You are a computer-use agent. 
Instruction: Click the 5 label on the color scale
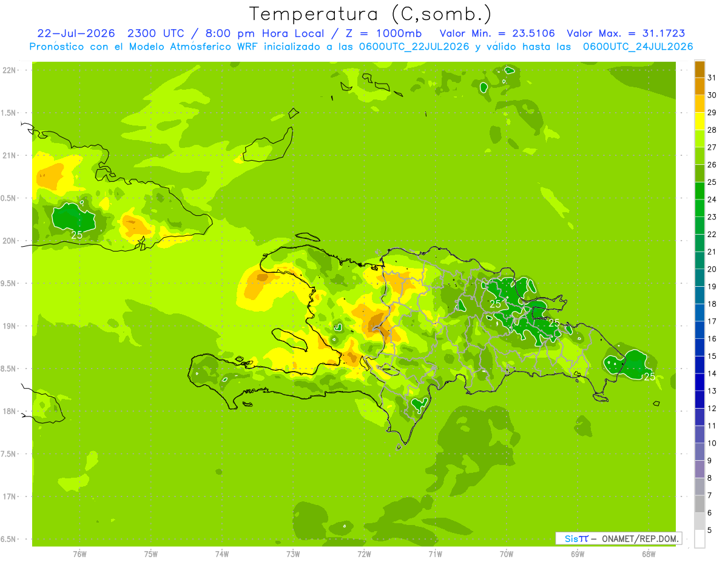coord(710,530)
